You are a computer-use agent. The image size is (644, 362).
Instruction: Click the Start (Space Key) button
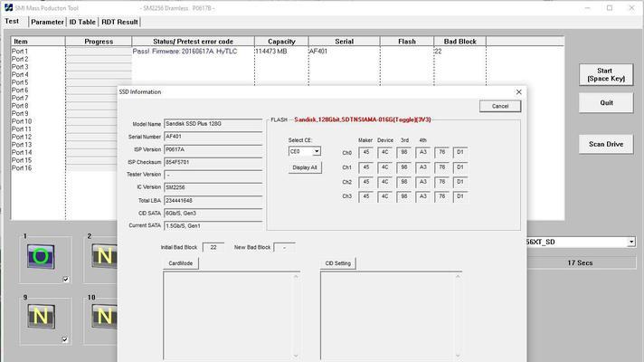[x=606, y=74]
